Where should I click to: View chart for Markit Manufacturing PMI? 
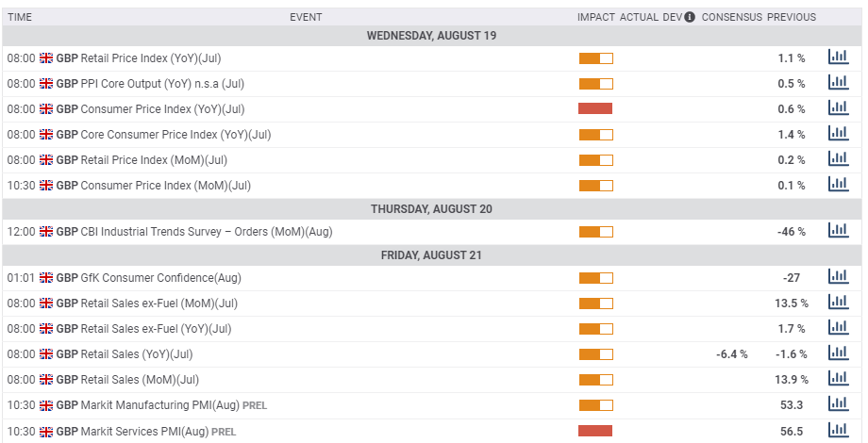(838, 404)
